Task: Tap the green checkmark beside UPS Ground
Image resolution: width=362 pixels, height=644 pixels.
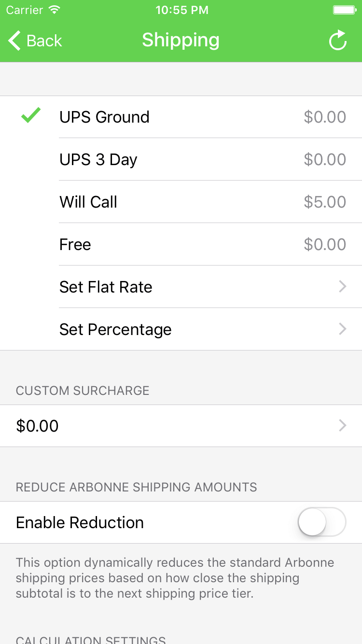Action: tap(31, 116)
